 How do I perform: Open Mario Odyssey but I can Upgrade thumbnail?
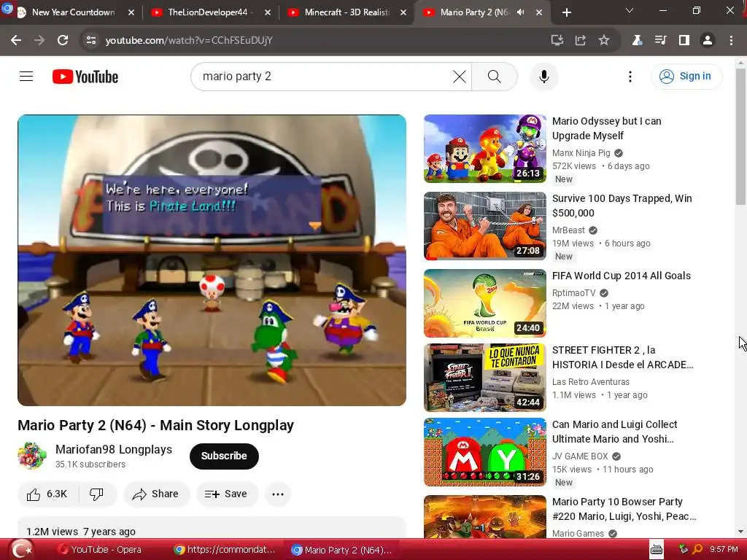[485, 149]
